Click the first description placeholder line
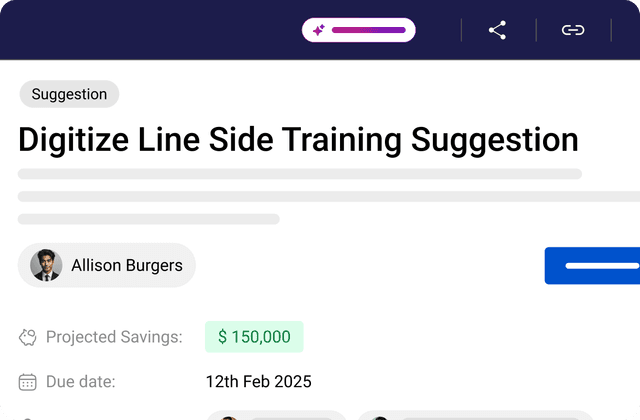The height and width of the screenshot is (420, 640). [300, 174]
